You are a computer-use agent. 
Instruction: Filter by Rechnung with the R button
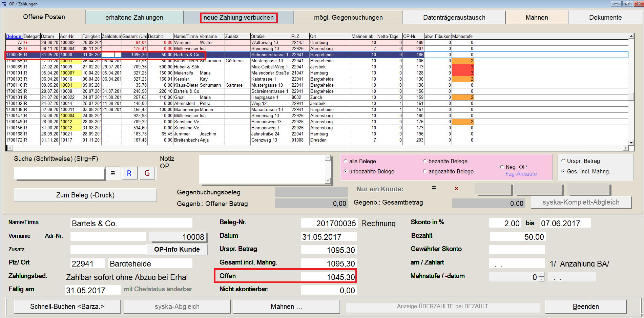(129, 173)
